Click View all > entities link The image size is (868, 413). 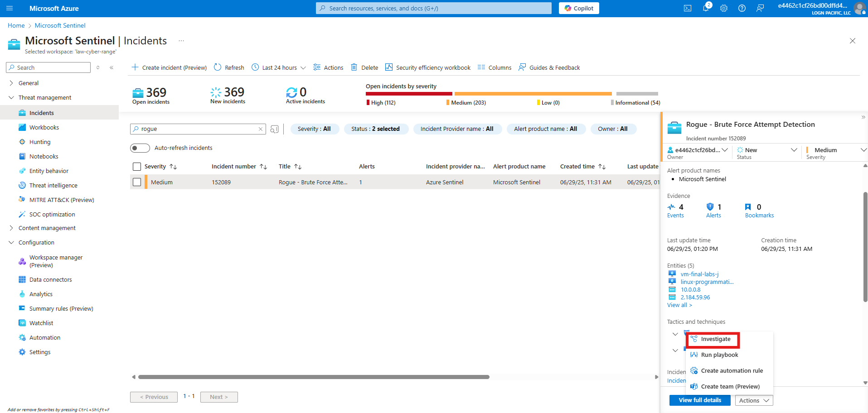[679, 305]
